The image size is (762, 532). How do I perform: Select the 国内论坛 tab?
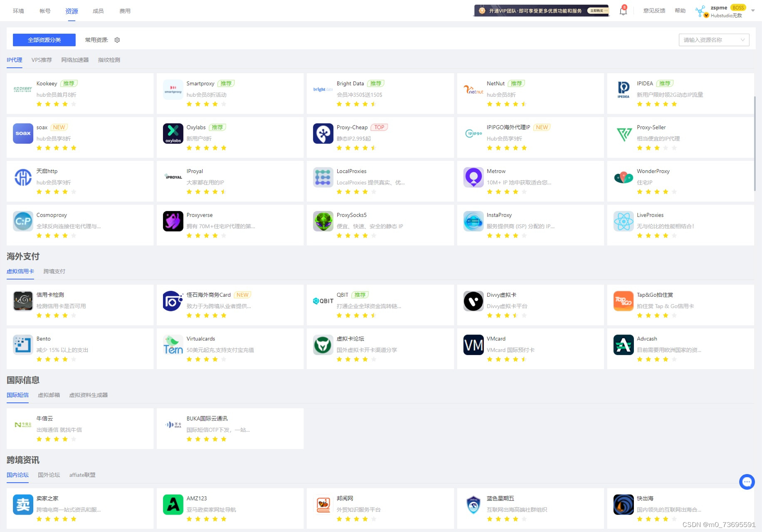tap(17, 475)
